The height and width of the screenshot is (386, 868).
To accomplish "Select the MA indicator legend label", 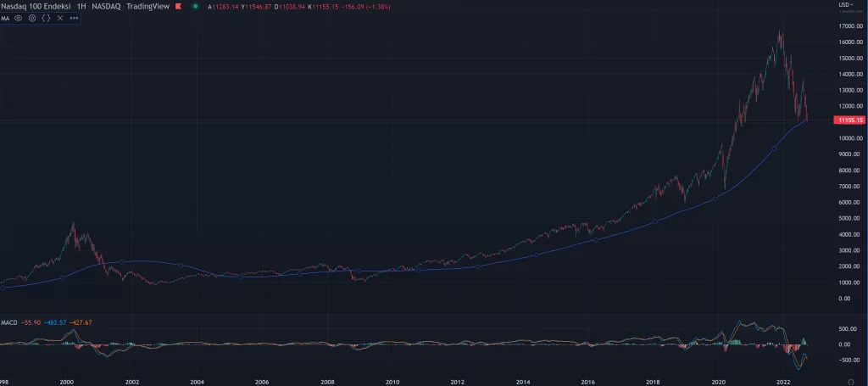I will [x=5, y=18].
